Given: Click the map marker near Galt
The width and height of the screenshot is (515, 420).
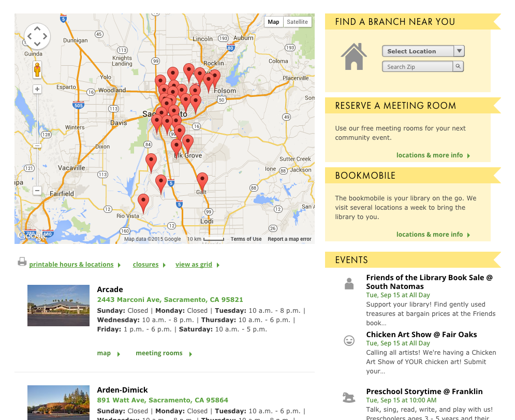Looking at the screenshot, I should click(202, 181).
